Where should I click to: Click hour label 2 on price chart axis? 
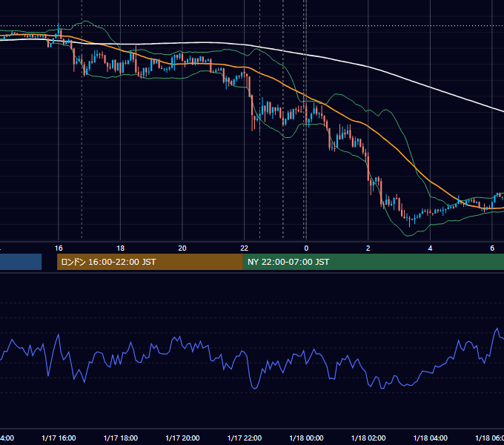coord(368,248)
